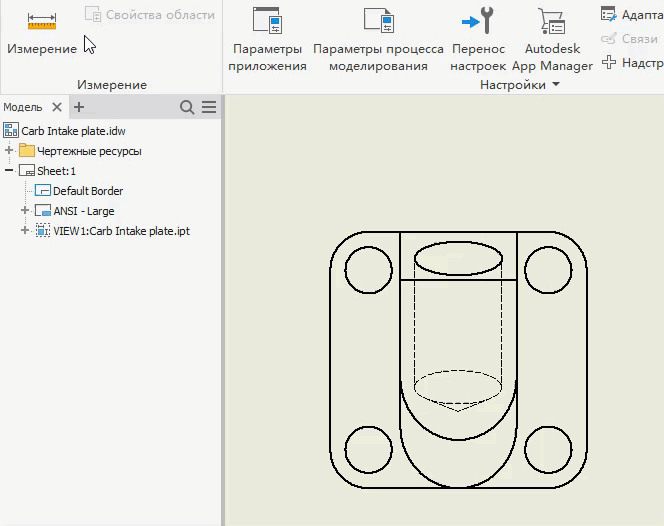Viewport: 664px width, 526px height.
Task: Click the Перенос настроек tool
Action: point(478,40)
